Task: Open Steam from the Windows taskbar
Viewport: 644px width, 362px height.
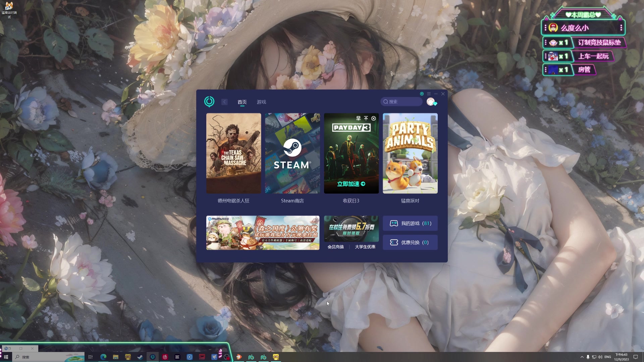Action: [140, 357]
